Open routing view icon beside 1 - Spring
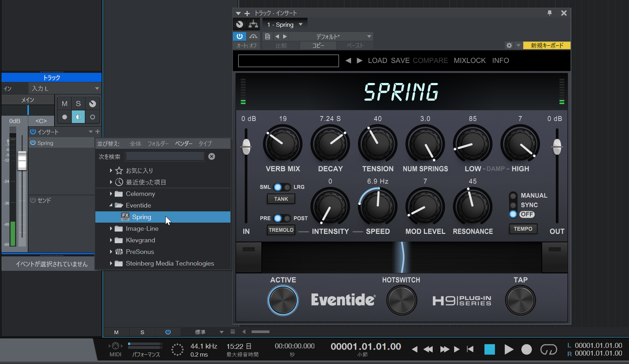The height and width of the screenshot is (364, 629). click(253, 24)
